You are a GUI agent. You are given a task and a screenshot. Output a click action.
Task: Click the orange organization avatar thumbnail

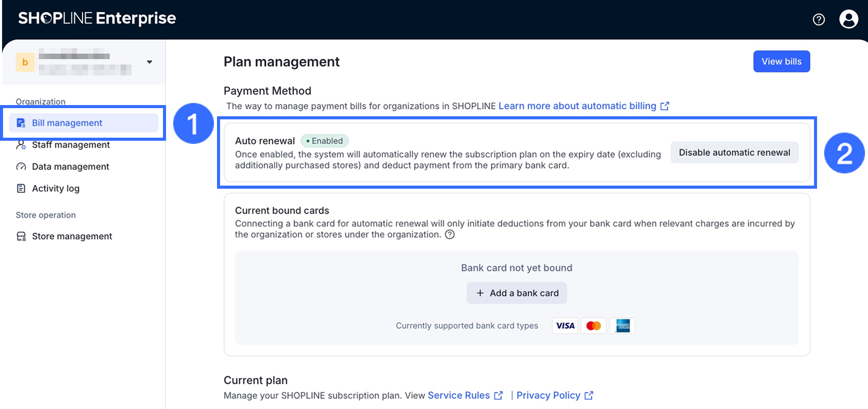[x=25, y=62]
